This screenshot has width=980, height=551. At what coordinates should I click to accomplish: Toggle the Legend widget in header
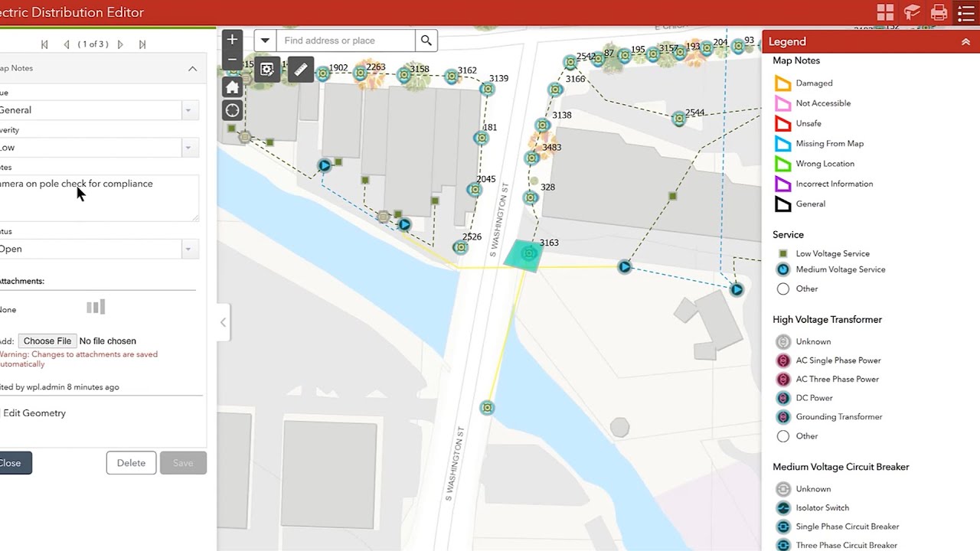pyautogui.click(x=965, y=12)
